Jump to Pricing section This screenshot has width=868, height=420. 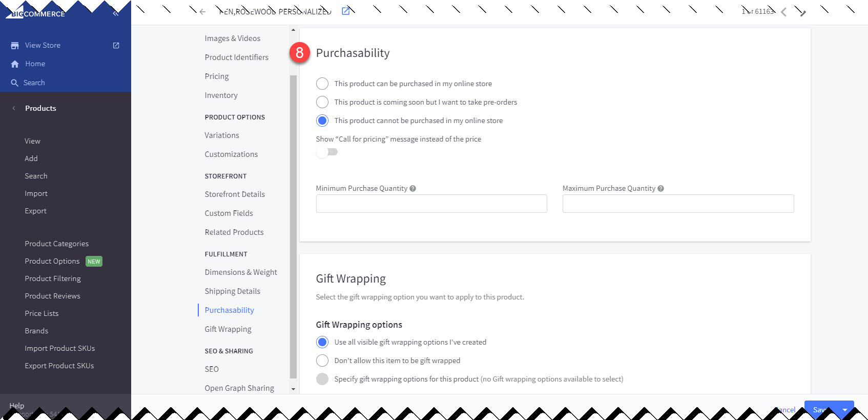point(217,76)
